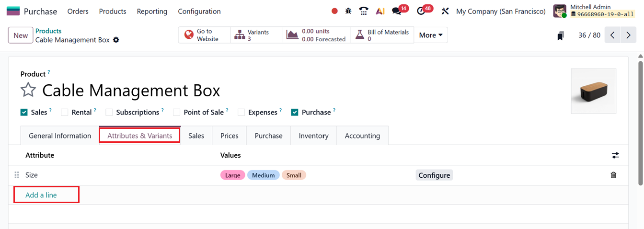This screenshot has height=229, width=644.
Task: Open the VoIP phone icon
Action: tap(364, 11)
